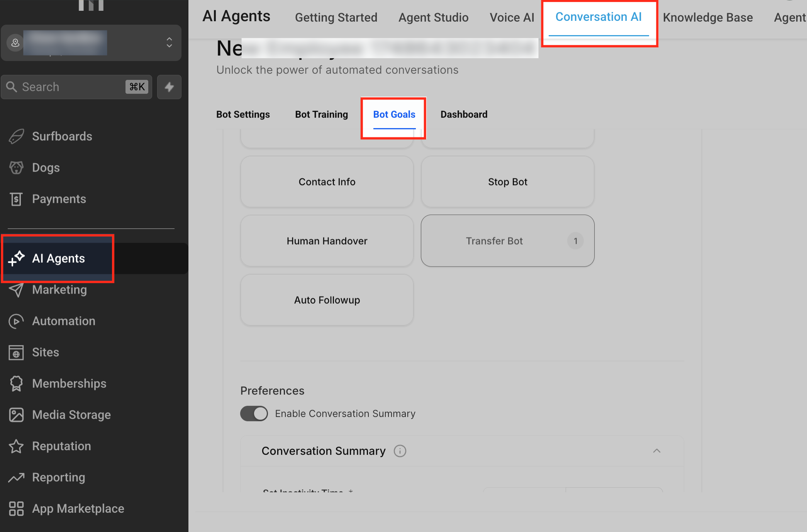Click the Marketing paper-plane icon
This screenshot has width=807, height=532.
coord(16,290)
